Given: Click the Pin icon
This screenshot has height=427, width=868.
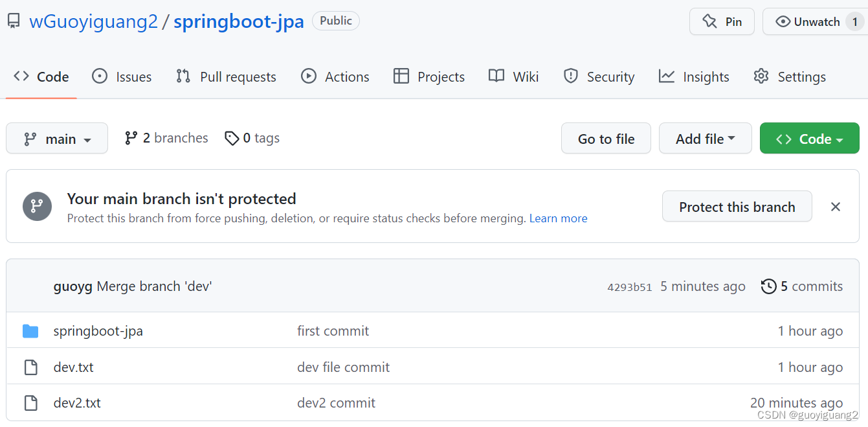Looking at the screenshot, I should coord(709,21).
